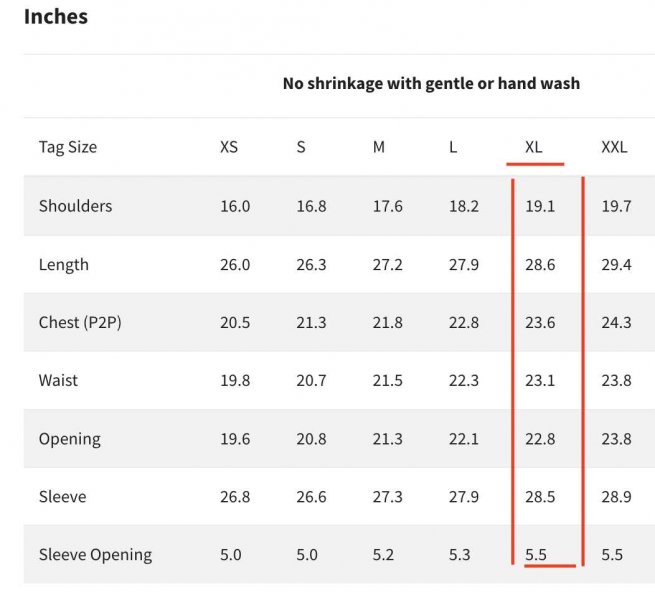
Task: Select the Waist row label
Action: pos(58,381)
